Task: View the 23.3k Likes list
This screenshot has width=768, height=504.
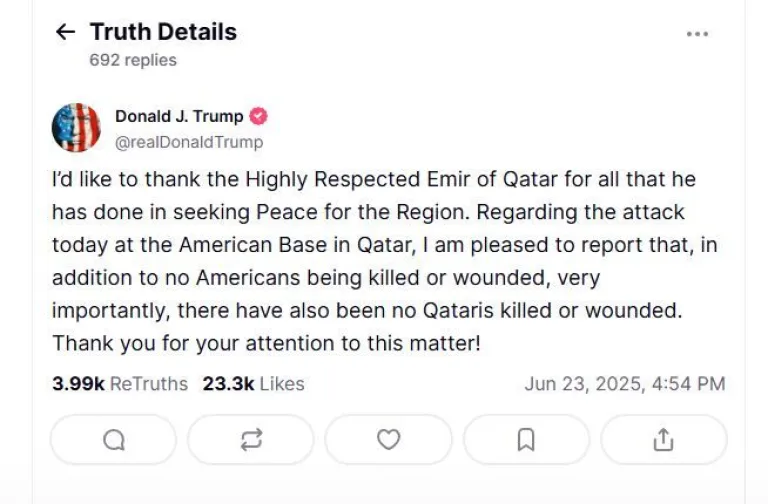Action: coord(253,383)
